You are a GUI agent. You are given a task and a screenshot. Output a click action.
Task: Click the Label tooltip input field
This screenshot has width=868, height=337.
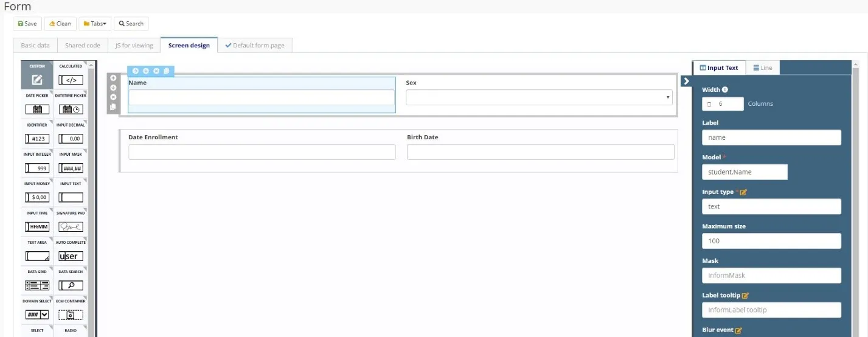tap(771, 310)
